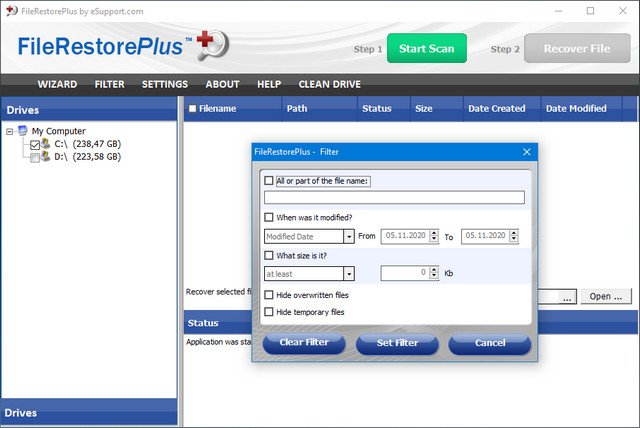The height and width of the screenshot is (428, 640).
Task: Check 'Hide temporary files'
Action: (269, 312)
